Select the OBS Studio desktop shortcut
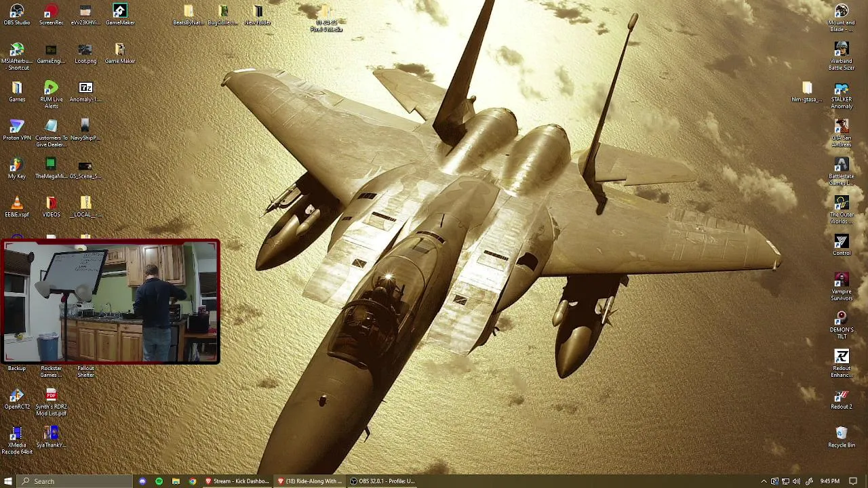868x488 pixels. point(17,14)
